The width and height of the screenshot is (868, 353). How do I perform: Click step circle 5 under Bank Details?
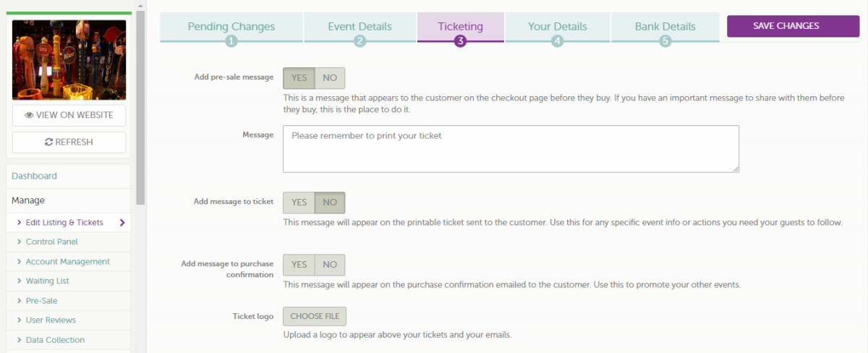pos(665,41)
